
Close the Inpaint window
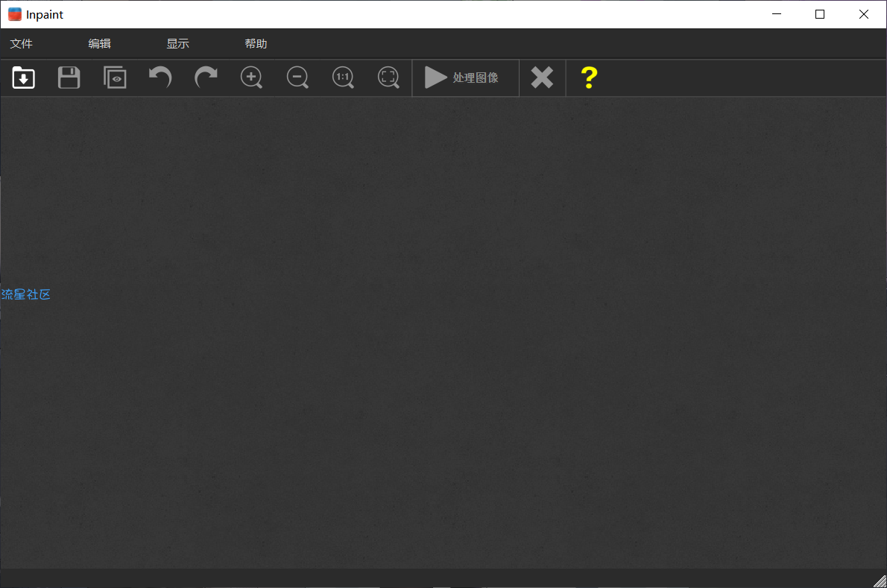[x=864, y=14]
